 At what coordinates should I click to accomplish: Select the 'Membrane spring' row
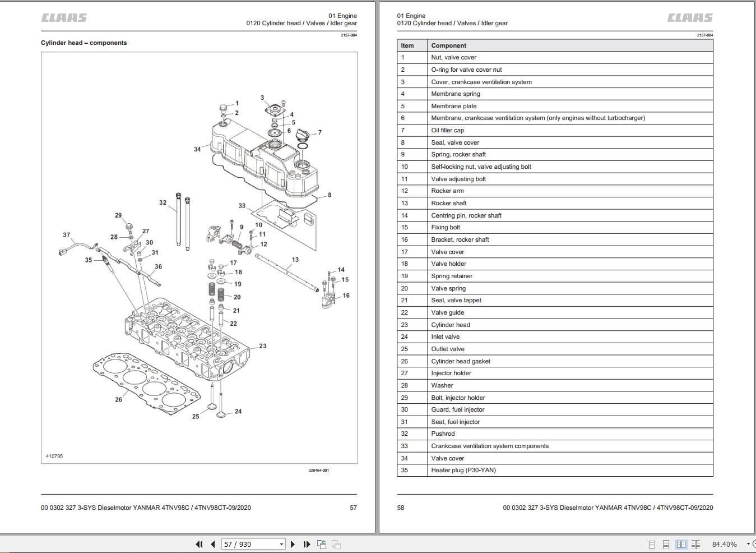[x=555, y=94]
